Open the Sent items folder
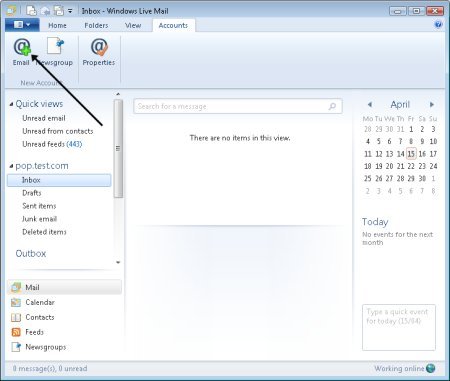 39,206
